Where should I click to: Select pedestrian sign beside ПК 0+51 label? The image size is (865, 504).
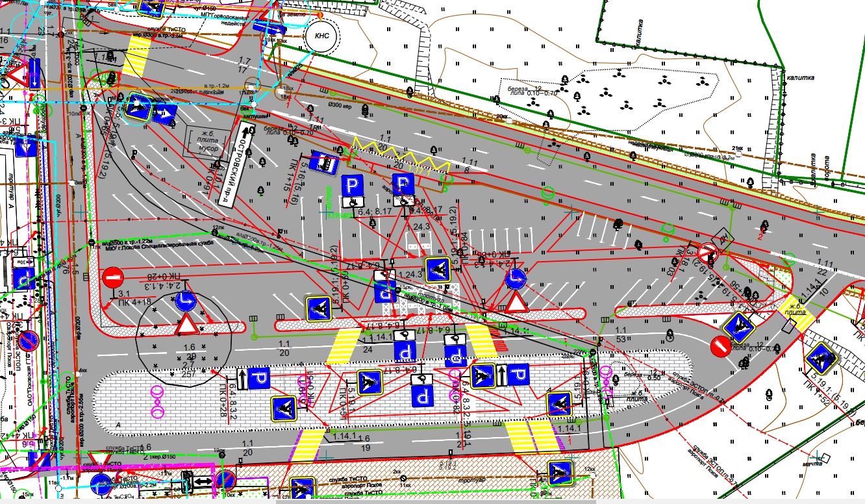[370, 382]
